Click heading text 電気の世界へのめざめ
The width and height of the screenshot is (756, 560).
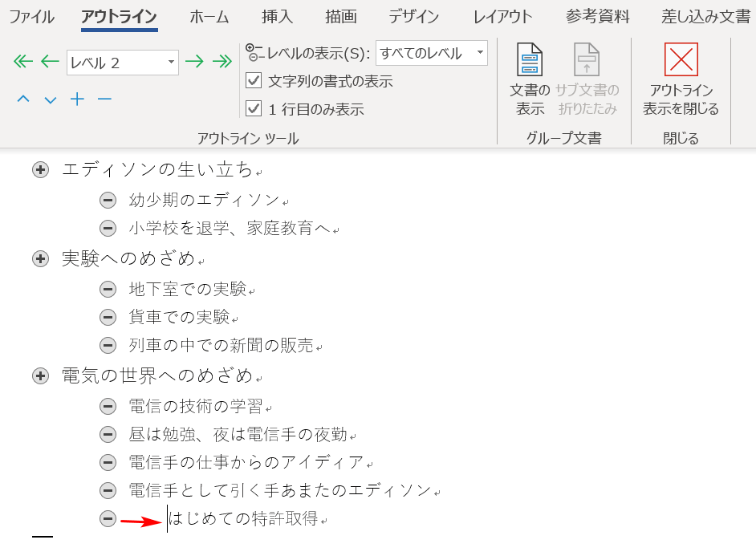(x=157, y=376)
